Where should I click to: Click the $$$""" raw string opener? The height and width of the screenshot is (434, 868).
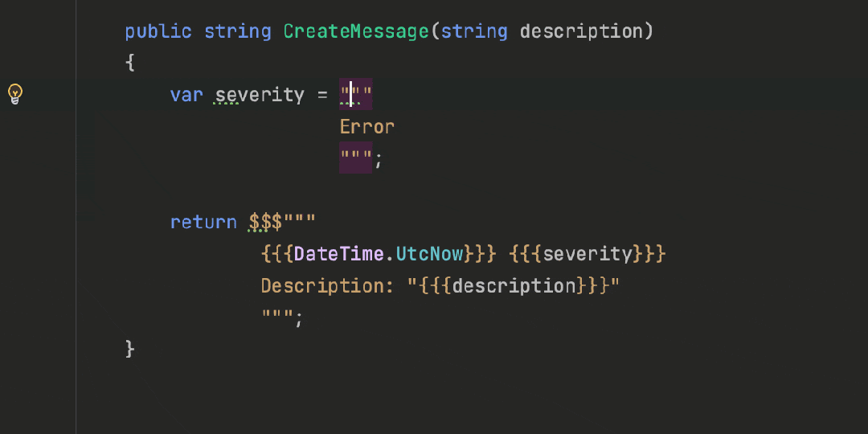[282, 222]
